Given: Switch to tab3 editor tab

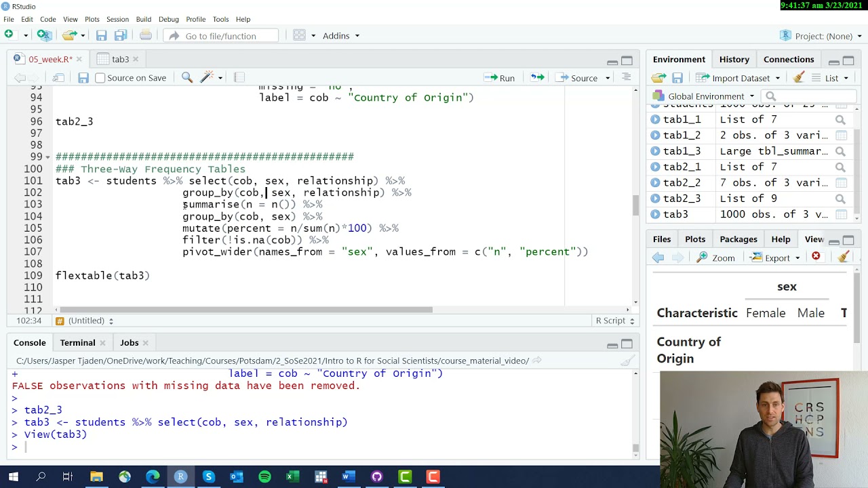Looking at the screenshot, I should click(x=120, y=60).
